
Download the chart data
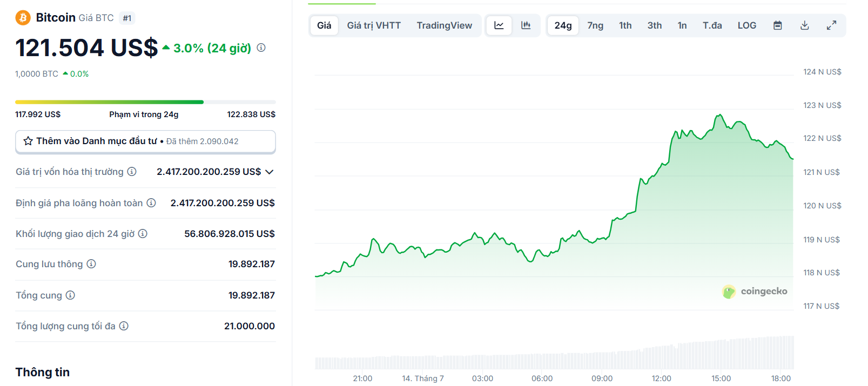[x=805, y=25]
